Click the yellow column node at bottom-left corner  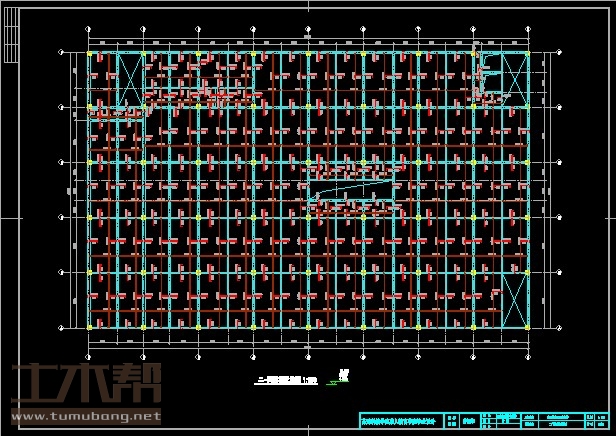90,326
